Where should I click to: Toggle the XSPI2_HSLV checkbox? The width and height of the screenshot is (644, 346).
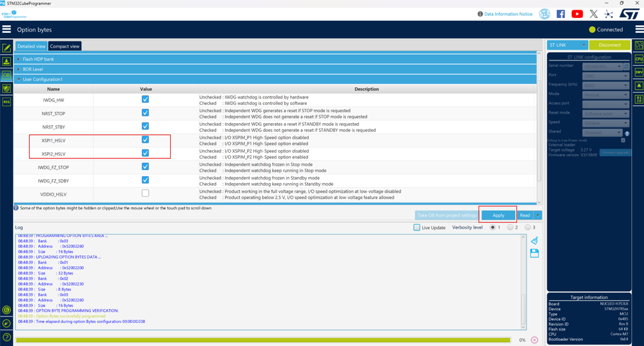(x=146, y=153)
